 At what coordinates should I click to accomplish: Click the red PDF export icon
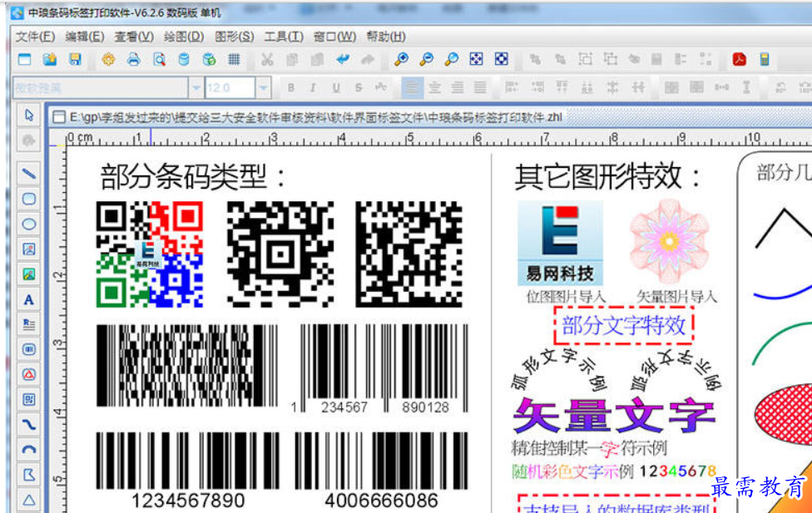pos(739,60)
